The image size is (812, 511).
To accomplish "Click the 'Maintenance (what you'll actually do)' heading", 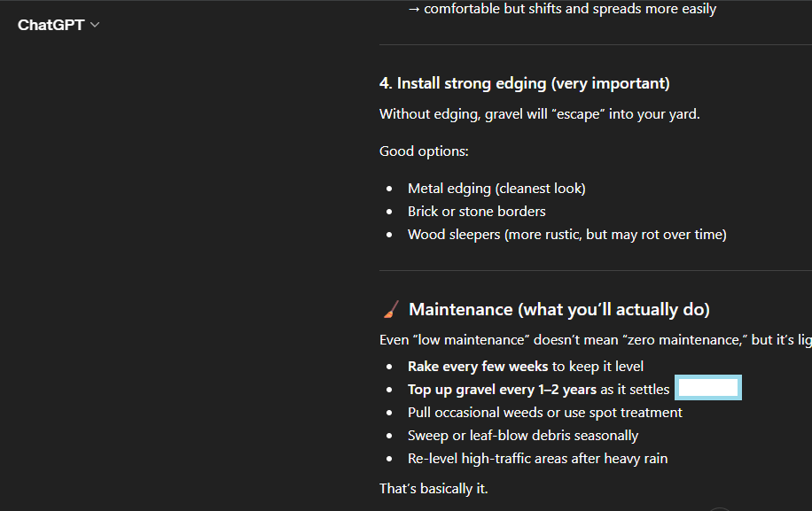I will 558,309.
